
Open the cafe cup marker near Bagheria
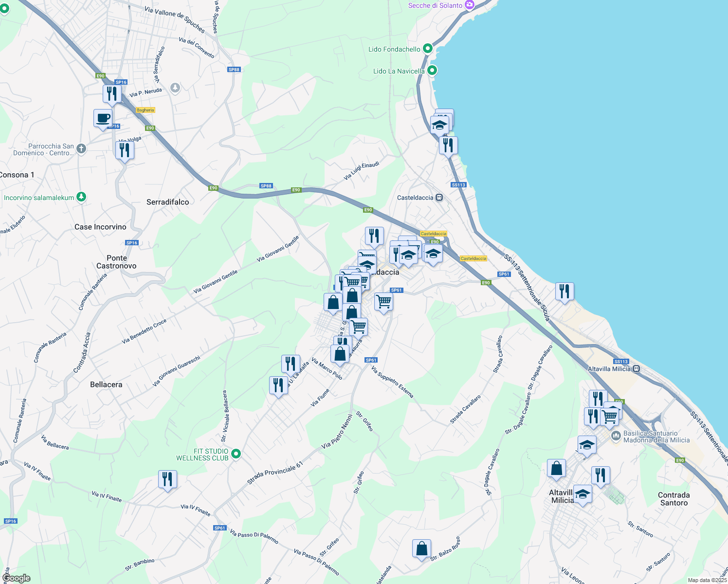(103, 119)
